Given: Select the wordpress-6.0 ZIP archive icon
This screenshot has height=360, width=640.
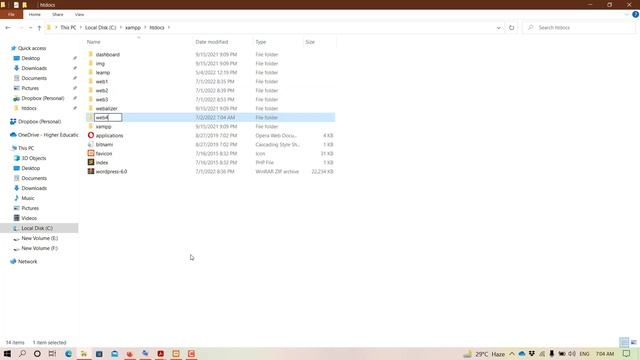Looking at the screenshot, I should click(91, 171).
